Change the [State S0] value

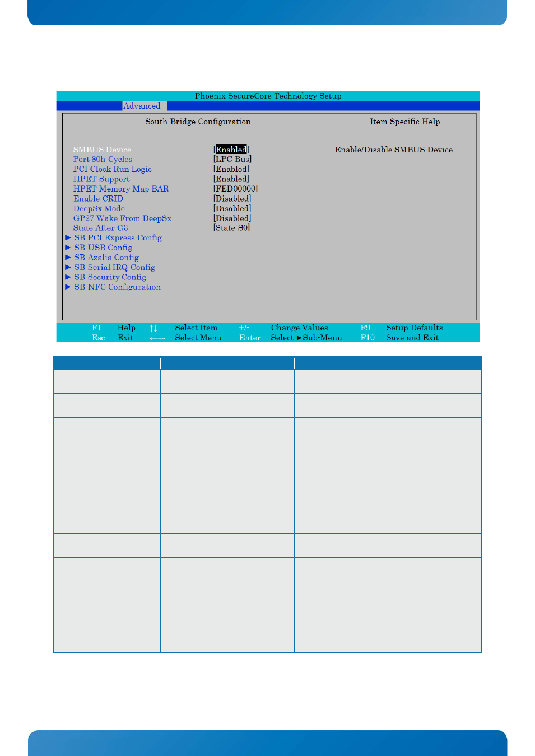(x=232, y=228)
